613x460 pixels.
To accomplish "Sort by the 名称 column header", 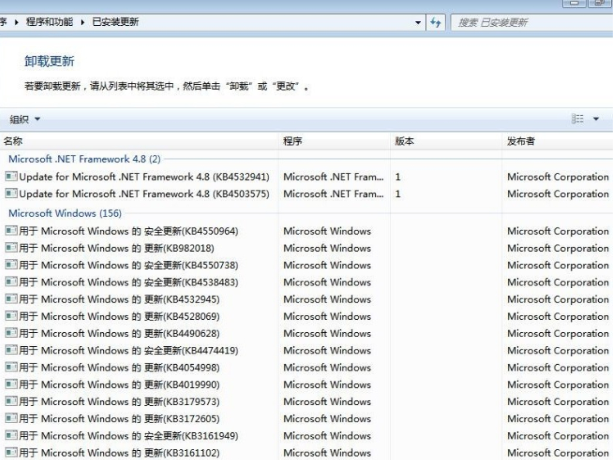I will pyautogui.click(x=139, y=141).
